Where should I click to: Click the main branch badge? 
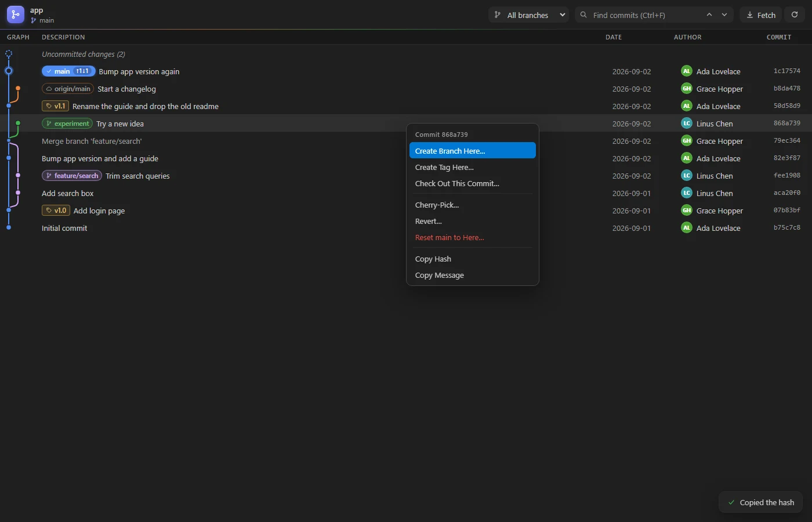(68, 71)
